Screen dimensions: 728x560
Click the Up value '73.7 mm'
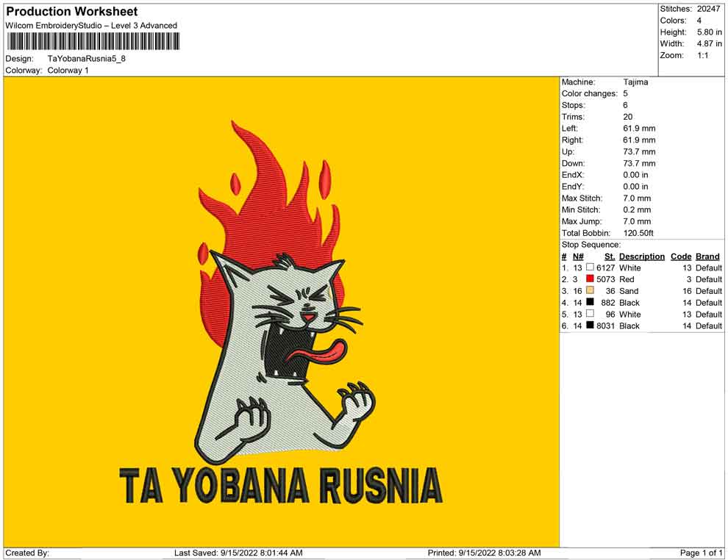[639, 151]
